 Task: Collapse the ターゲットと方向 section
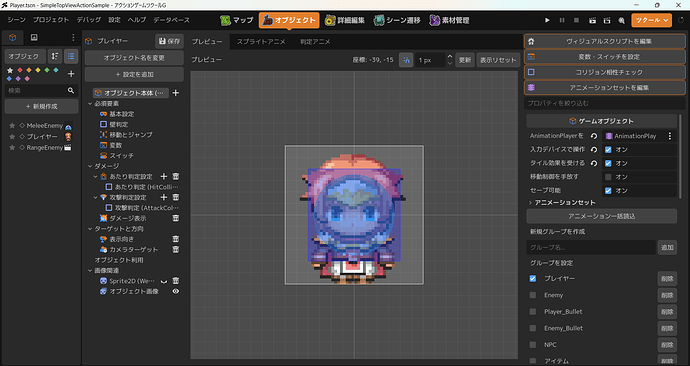click(x=90, y=229)
